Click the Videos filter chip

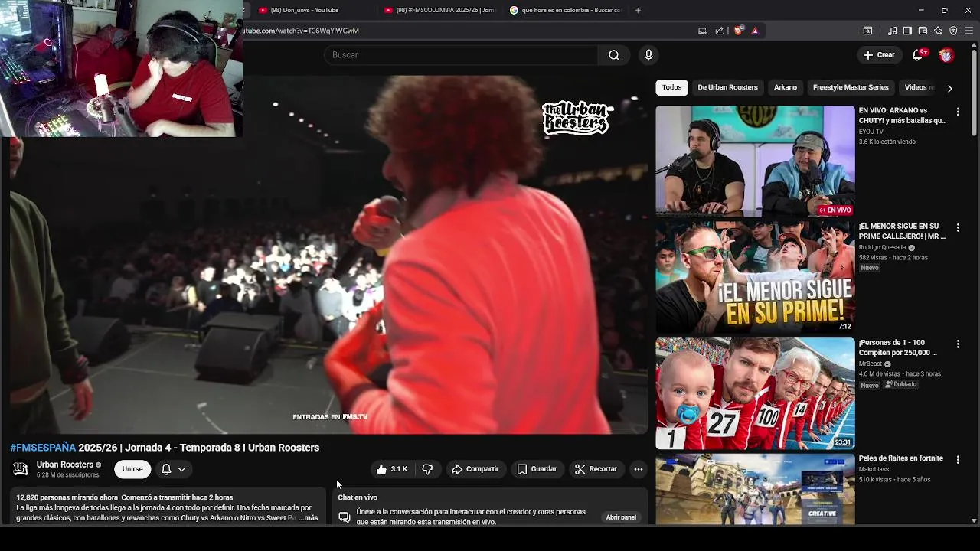(x=919, y=87)
